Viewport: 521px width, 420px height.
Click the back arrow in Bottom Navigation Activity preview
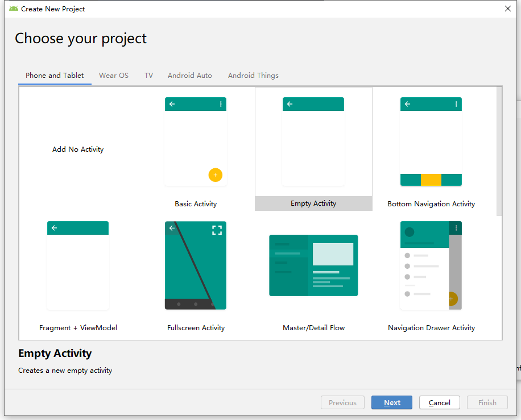(x=407, y=104)
